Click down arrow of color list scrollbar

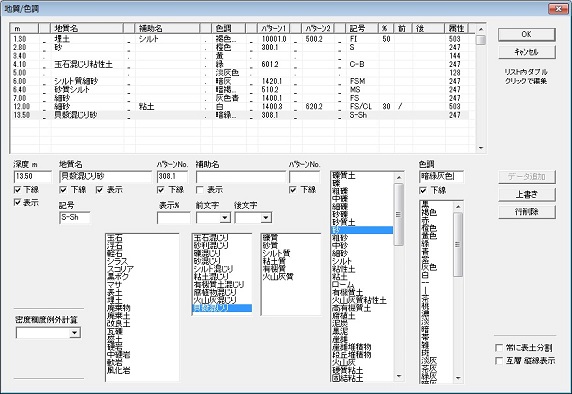coord(459,378)
